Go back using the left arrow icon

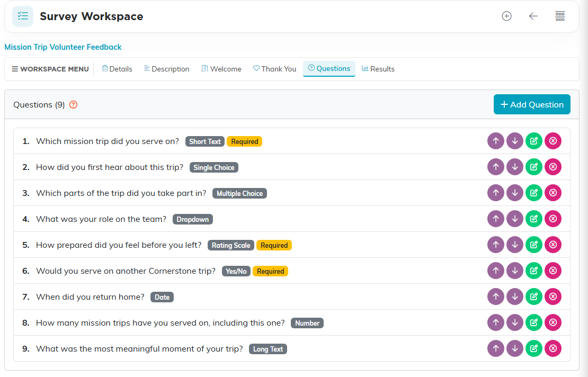(x=533, y=16)
